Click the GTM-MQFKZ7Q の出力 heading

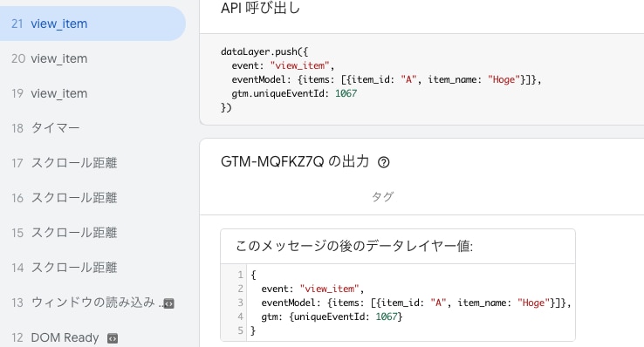pos(294,161)
